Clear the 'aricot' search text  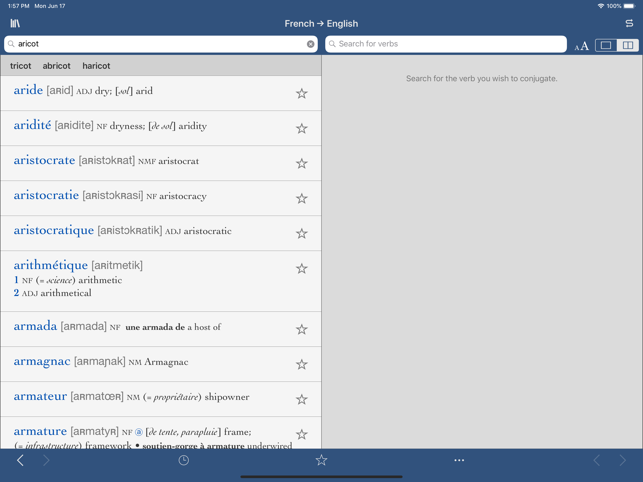click(x=310, y=44)
